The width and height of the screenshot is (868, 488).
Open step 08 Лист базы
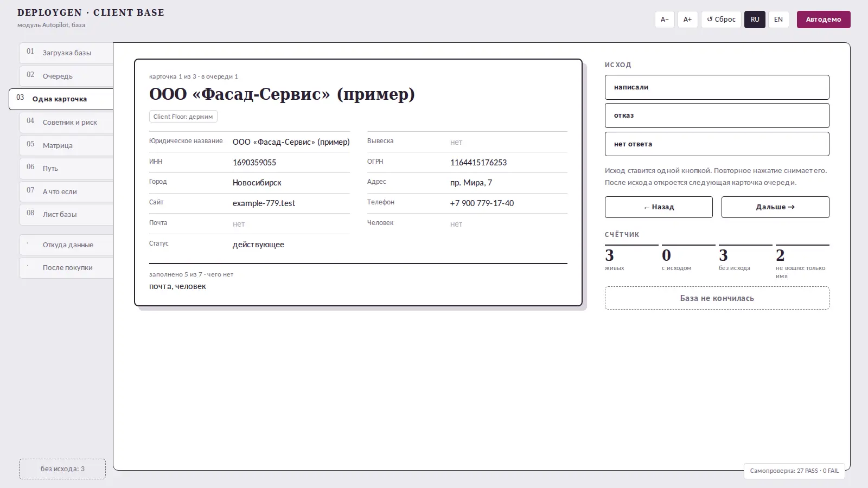tap(66, 214)
